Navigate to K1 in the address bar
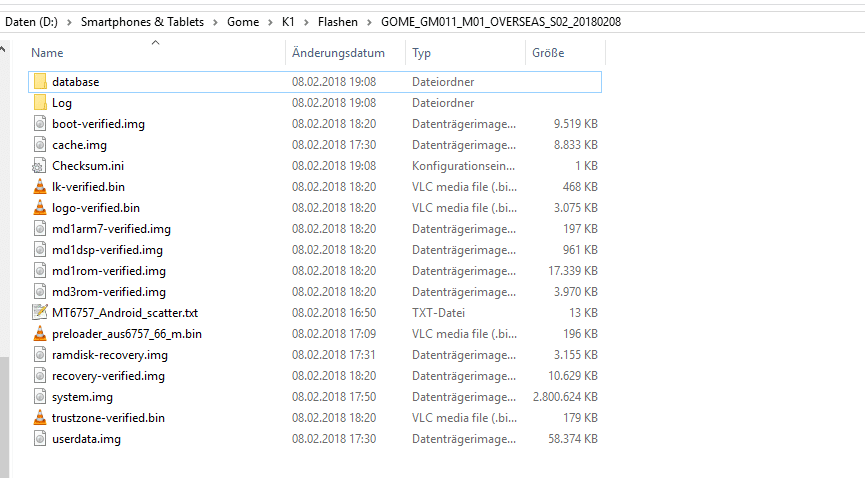 (x=288, y=22)
